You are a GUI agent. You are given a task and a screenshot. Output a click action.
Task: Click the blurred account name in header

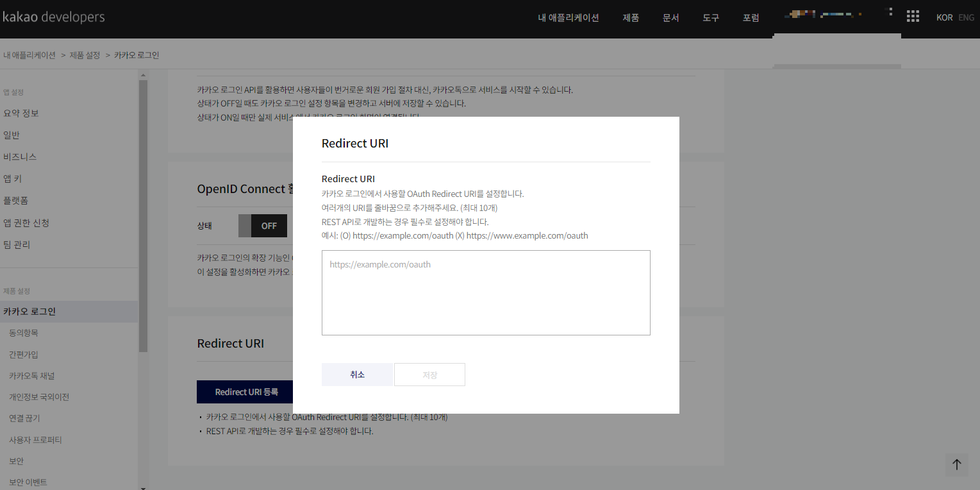[824, 13]
